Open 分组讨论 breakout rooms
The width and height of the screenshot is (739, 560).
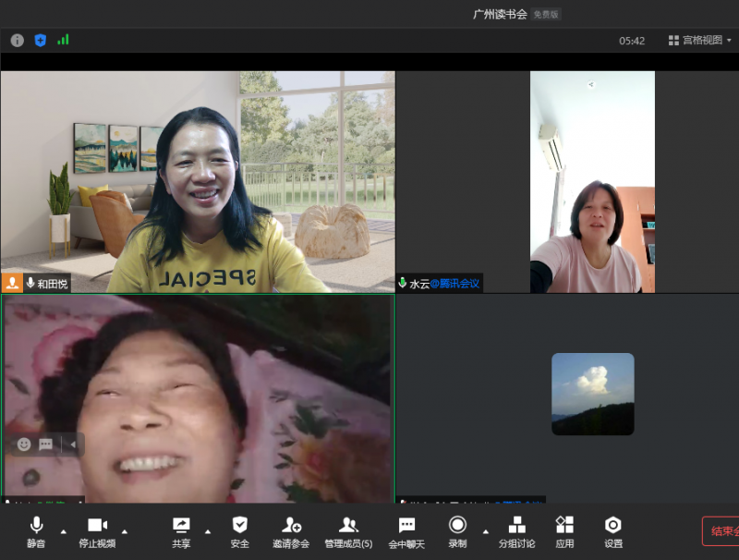point(516,531)
